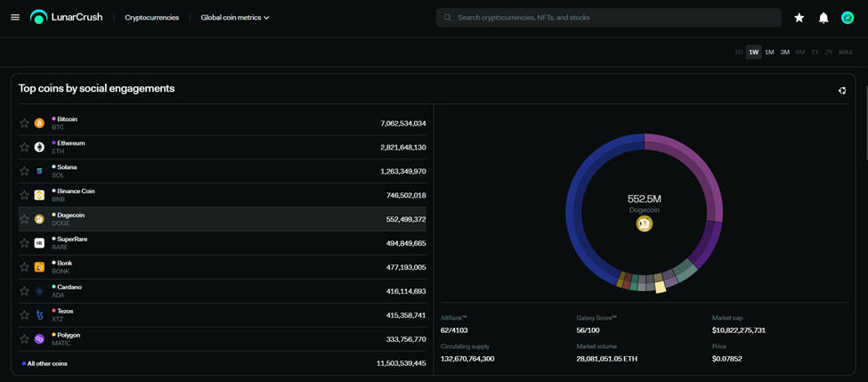Select the 1M timeframe

click(769, 53)
